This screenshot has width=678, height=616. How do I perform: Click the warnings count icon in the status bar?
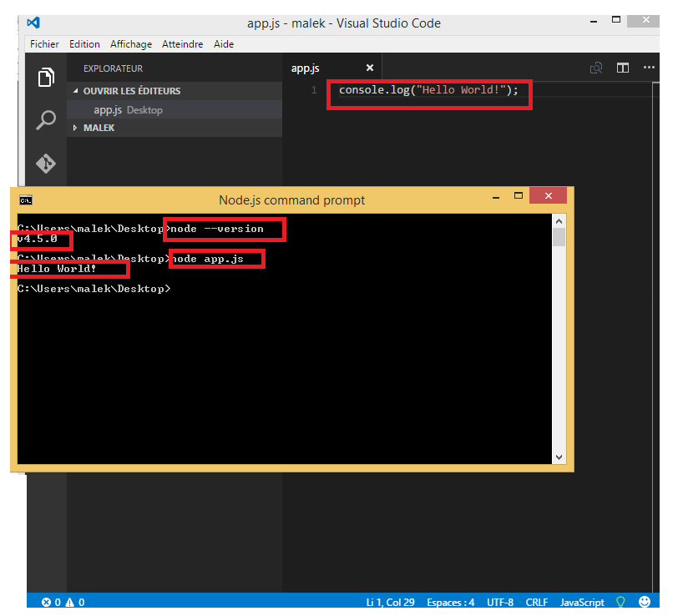point(69,602)
